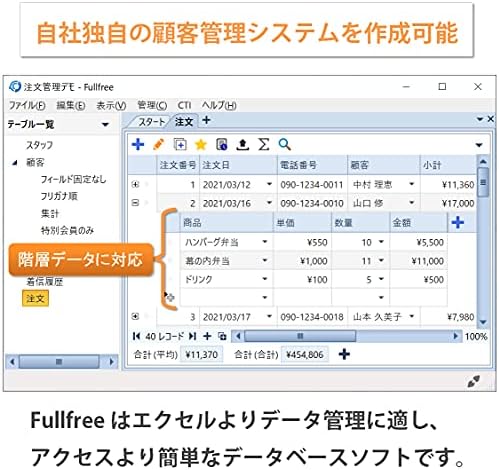This screenshot has width=499, height=470.
Task: Open the 編集(E) menu
Action: tap(71, 106)
